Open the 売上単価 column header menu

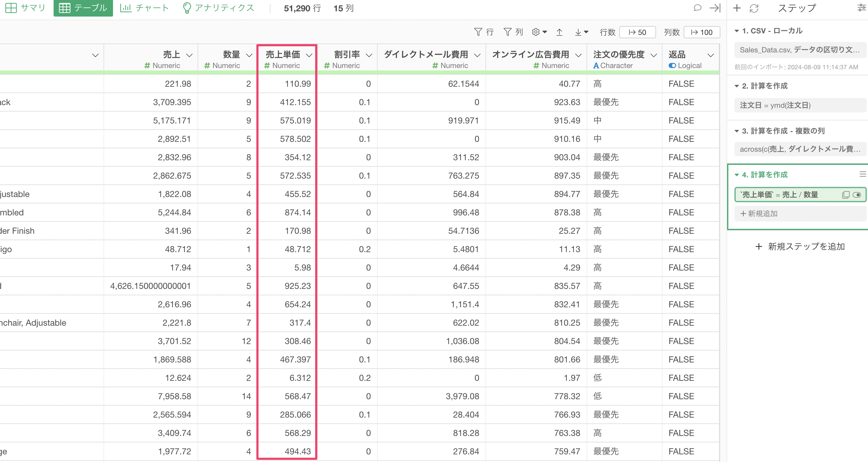coord(309,55)
